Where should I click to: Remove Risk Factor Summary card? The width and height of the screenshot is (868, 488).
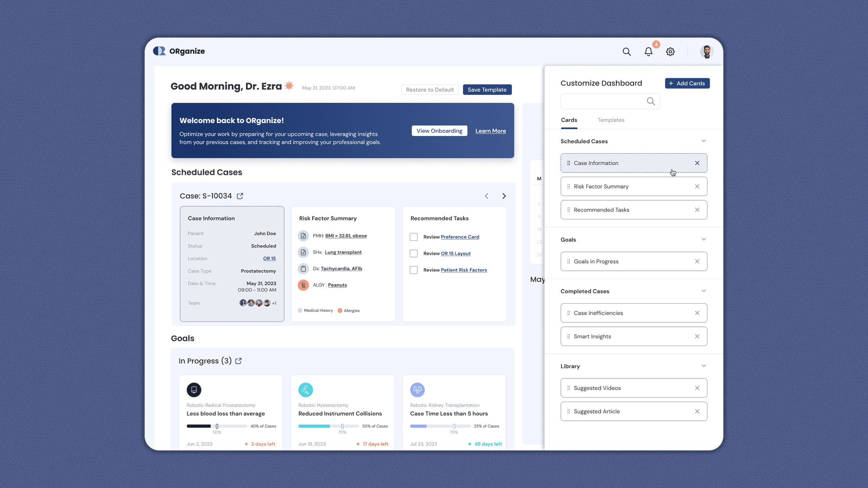coord(697,187)
